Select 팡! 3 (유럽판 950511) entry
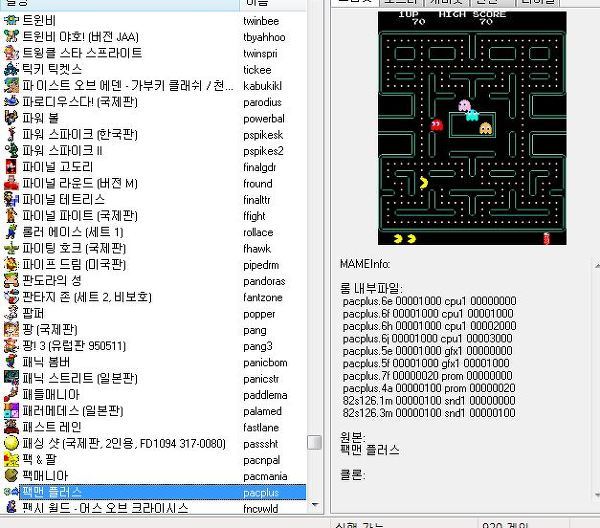Screen dimensions: 600x528 (74, 346)
